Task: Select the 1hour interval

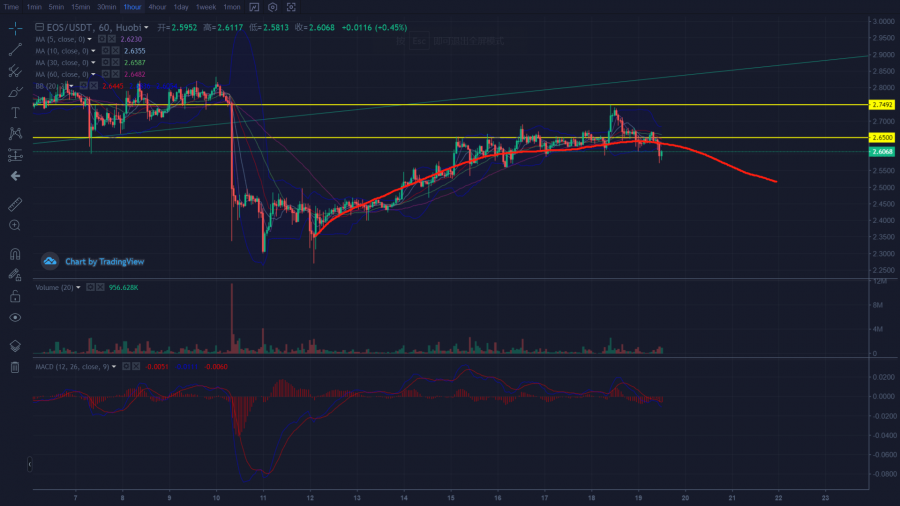Action: (x=133, y=7)
